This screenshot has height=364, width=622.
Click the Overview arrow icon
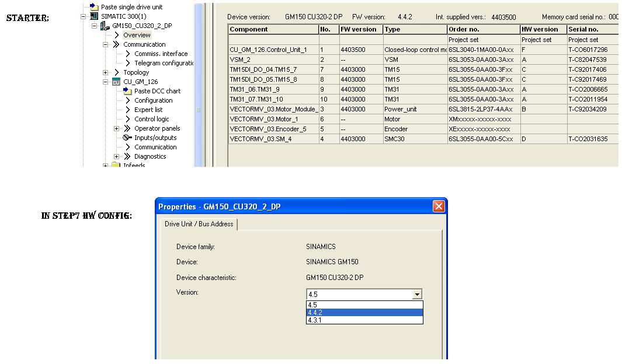tap(117, 35)
